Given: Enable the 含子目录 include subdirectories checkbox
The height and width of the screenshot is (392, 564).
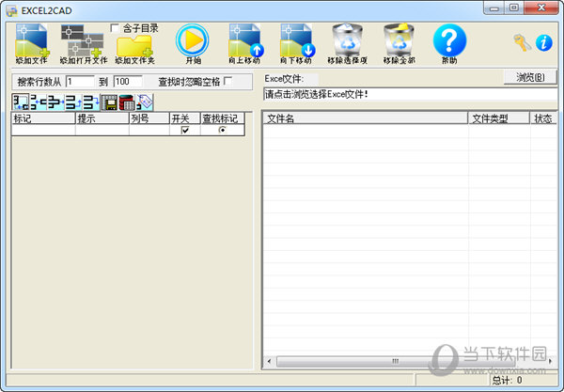Looking at the screenshot, I should tap(115, 28).
